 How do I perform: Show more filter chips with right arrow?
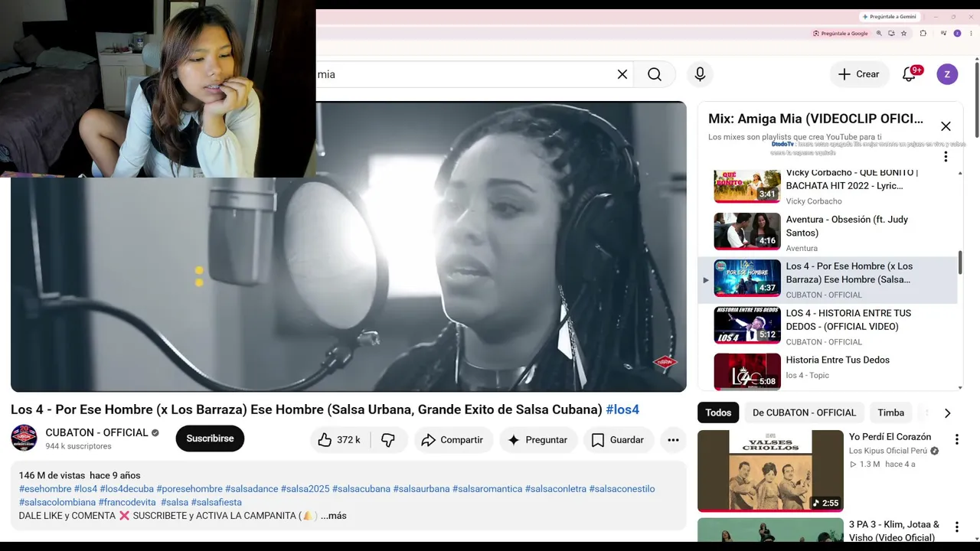click(x=947, y=413)
